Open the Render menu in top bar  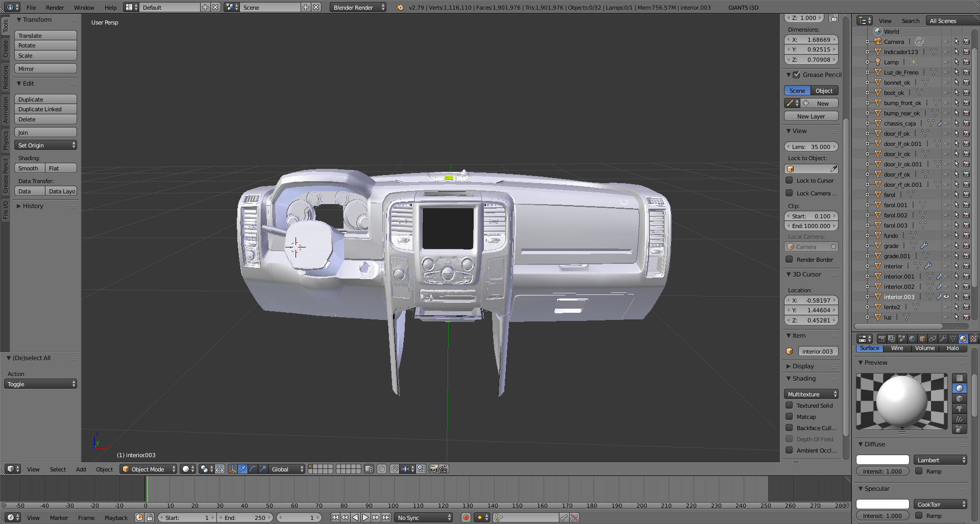[55, 8]
